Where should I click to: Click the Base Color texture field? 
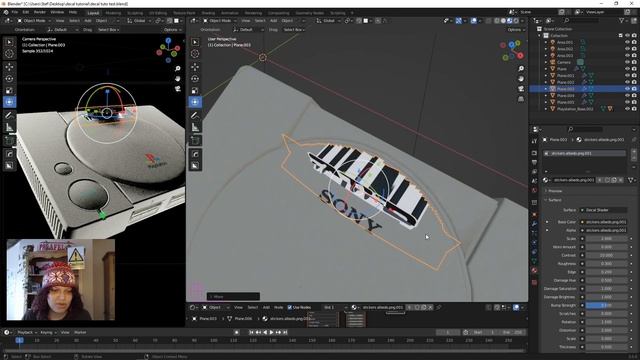coord(604,222)
